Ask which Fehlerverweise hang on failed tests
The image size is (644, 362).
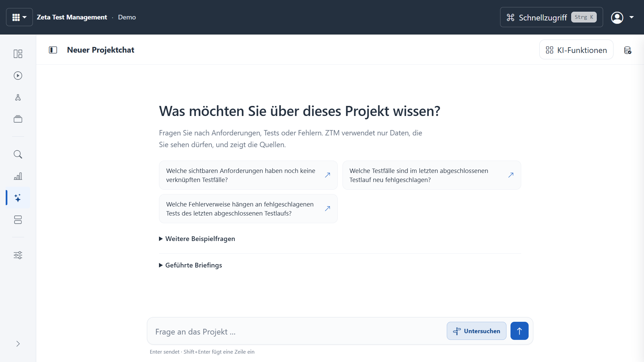click(x=248, y=209)
